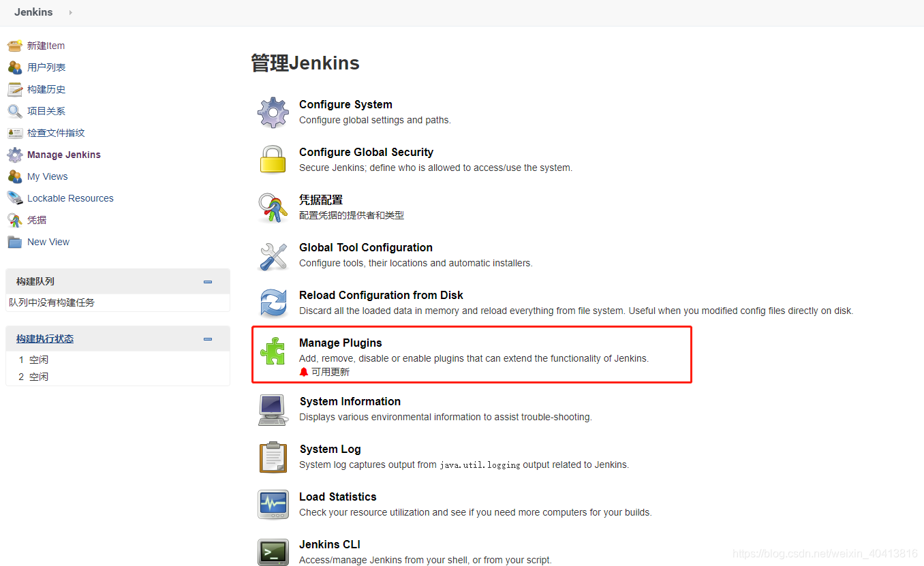Click the 凭据配置 keys icon
924x566 pixels.
click(x=273, y=208)
